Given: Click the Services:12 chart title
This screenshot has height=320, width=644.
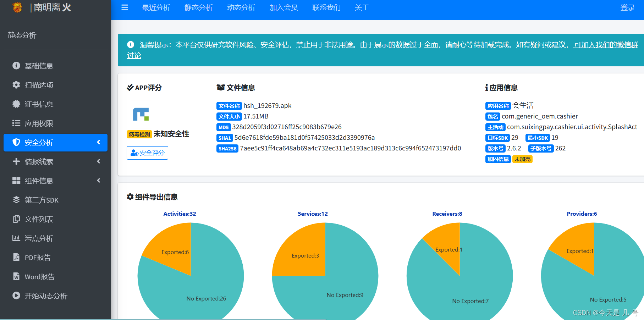Looking at the screenshot, I should point(313,214).
